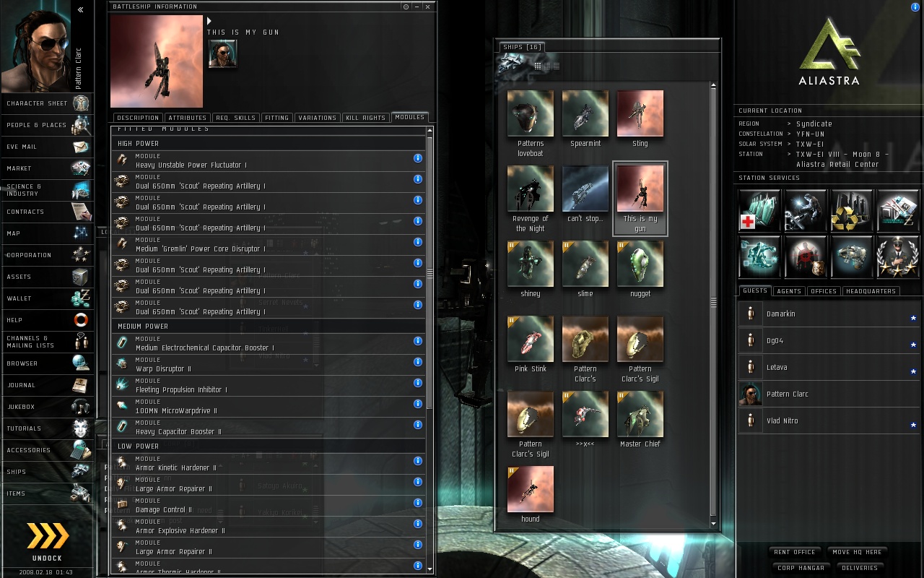The height and width of the screenshot is (578, 924).
Task: Open the Jukebox from the sidebar
Action: click(x=47, y=407)
